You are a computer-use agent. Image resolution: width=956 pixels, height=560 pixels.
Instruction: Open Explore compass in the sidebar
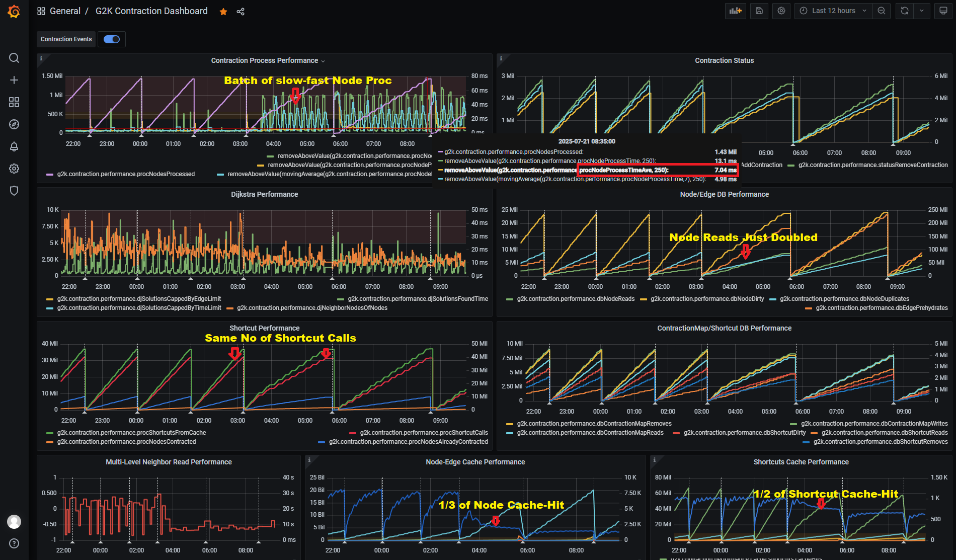pyautogui.click(x=14, y=124)
